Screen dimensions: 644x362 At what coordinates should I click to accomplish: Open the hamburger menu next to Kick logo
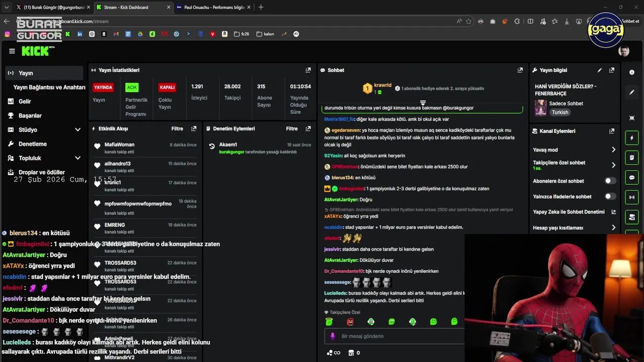(12, 51)
